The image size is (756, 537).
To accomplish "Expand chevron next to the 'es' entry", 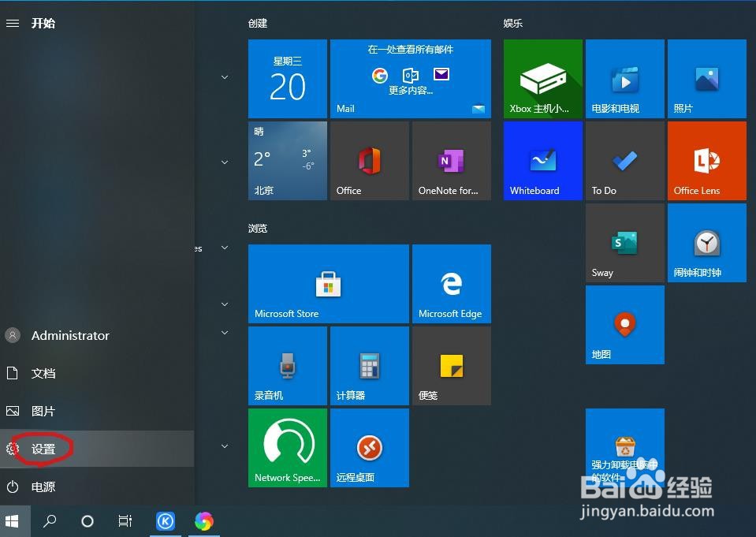I will tap(225, 248).
